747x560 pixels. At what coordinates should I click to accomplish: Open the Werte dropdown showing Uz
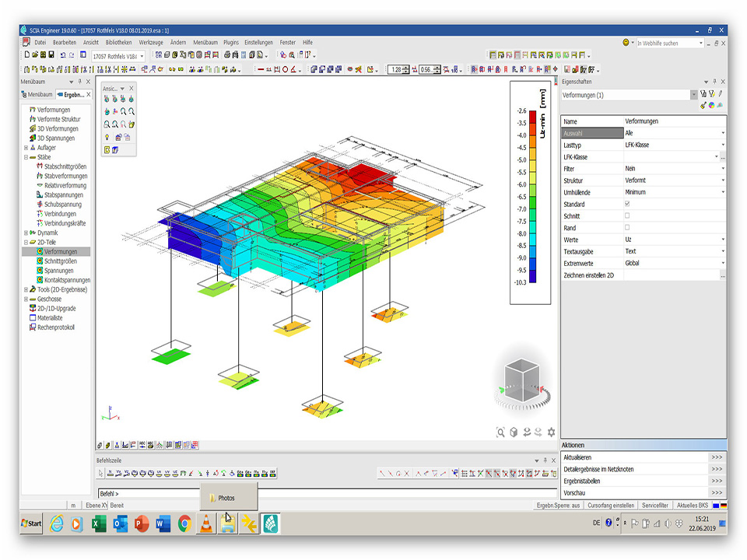723,240
